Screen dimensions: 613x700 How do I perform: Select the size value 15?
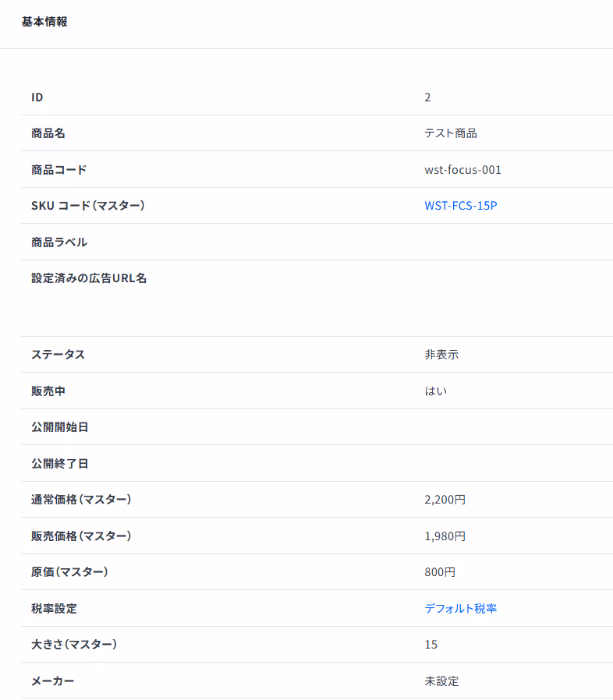431,644
